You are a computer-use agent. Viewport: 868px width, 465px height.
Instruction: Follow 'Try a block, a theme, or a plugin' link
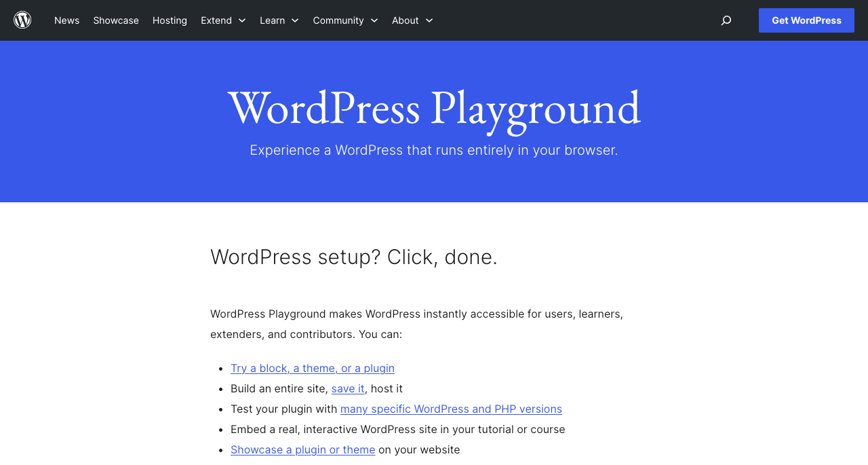pos(313,368)
